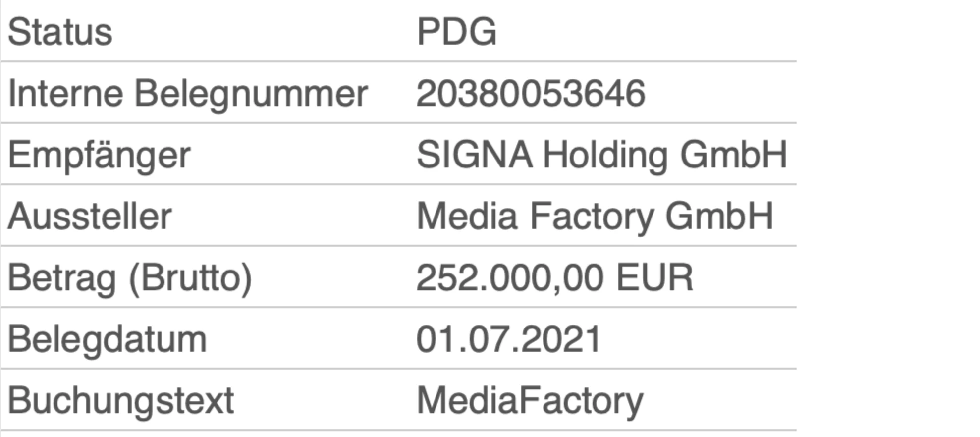Screen dimensions: 980x437
Task: Select the date 01.07.2021
Action: tap(509, 339)
